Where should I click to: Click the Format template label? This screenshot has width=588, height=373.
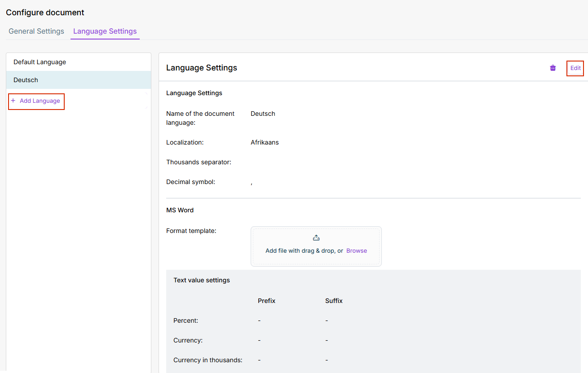(191, 231)
